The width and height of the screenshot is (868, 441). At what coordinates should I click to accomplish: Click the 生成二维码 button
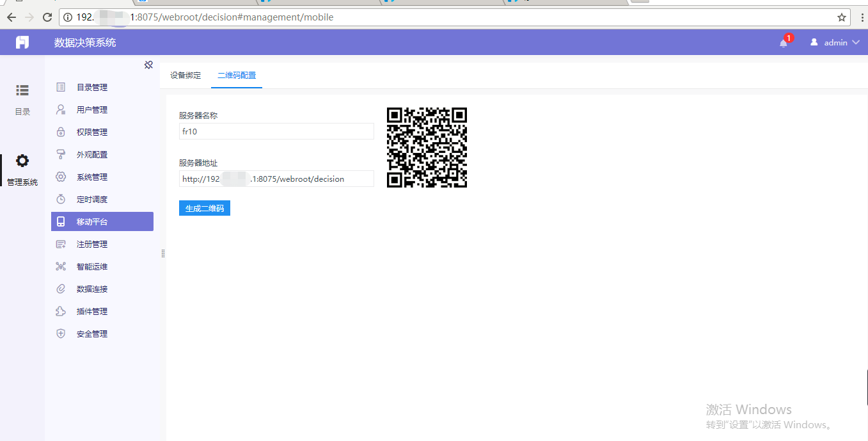(205, 208)
